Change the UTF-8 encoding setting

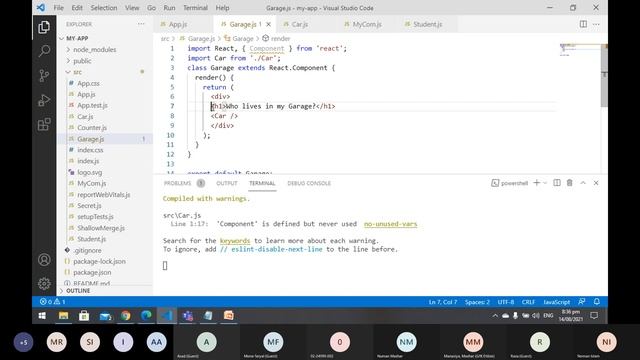[x=506, y=302]
